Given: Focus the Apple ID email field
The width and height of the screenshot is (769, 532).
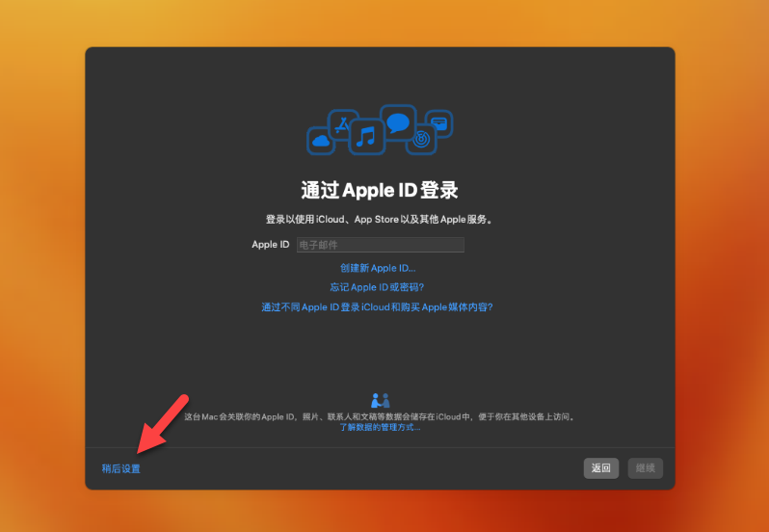Looking at the screenshot, I should 380,245.
